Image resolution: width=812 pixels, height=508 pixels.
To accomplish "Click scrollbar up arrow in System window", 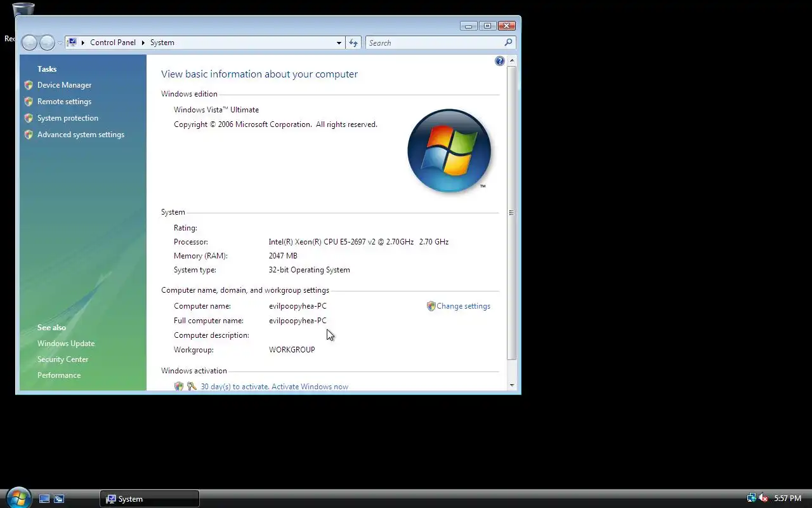I will tap(512, 60).
